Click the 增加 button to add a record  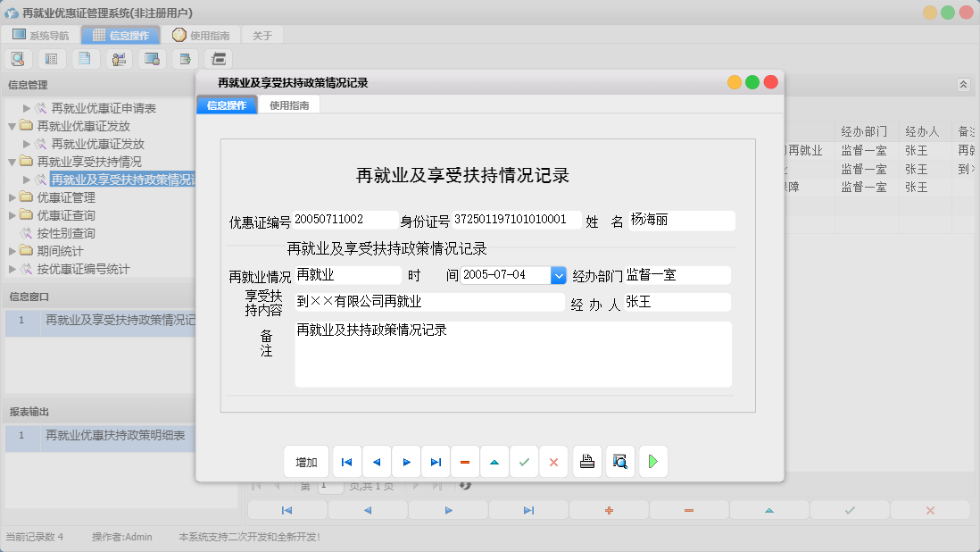click(x=306, y=461)
